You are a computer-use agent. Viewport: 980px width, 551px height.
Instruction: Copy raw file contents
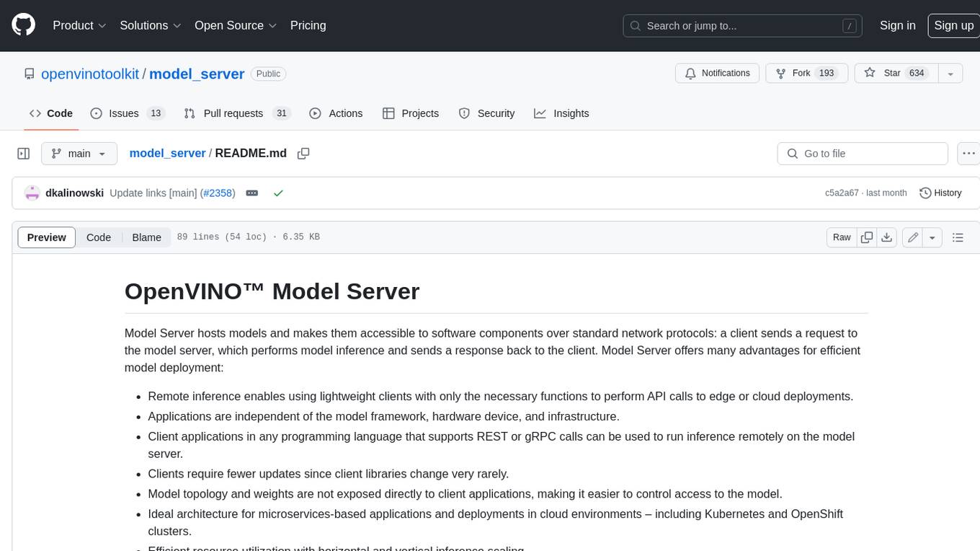point(867,237)
